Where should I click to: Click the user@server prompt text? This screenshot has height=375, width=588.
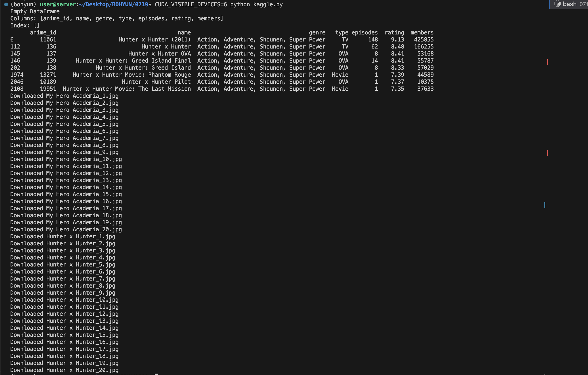(58, 4)
